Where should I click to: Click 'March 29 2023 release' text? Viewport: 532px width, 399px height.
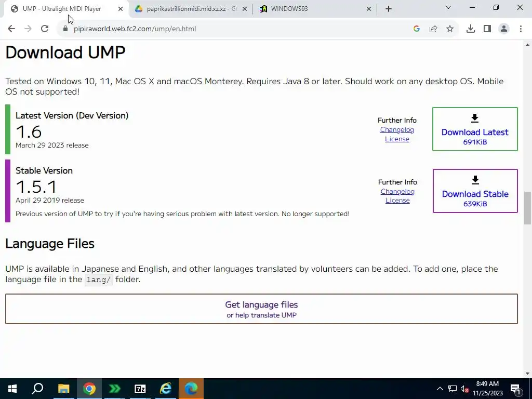coord(52,145)
